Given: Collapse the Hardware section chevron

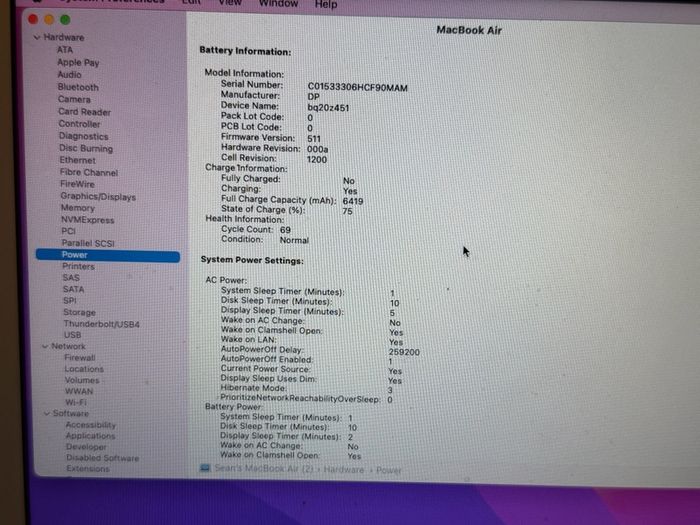Looking at the screenshot, I should [37, 38].
